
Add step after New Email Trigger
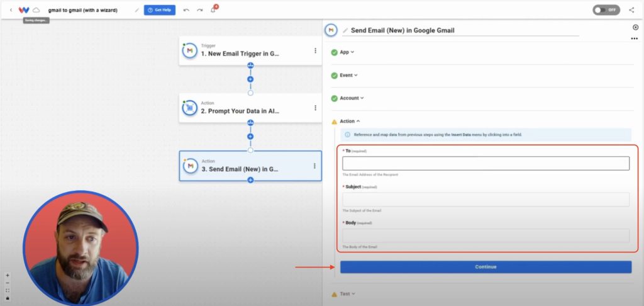250,79
